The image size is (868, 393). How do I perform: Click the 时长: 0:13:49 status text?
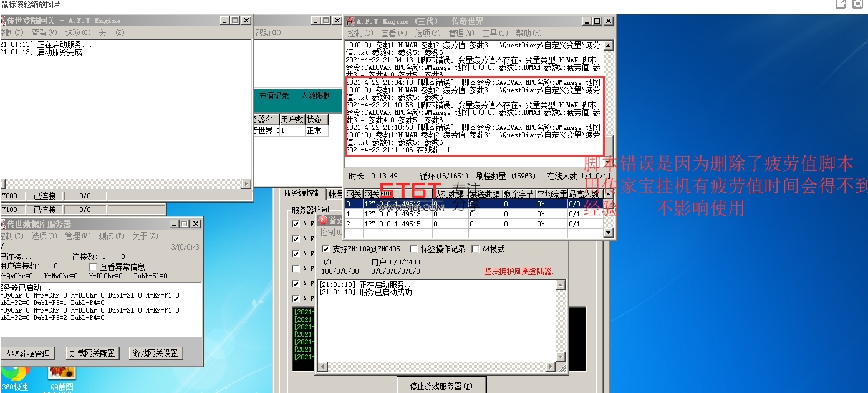coord(373,176)
